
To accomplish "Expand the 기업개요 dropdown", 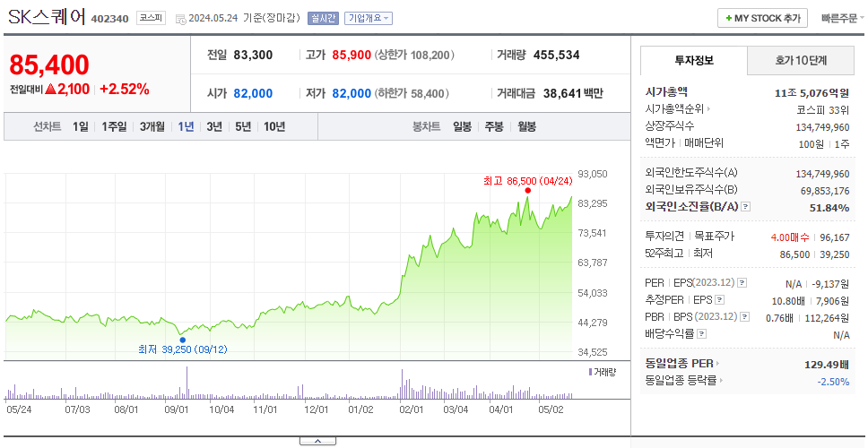I will point(369,18).
